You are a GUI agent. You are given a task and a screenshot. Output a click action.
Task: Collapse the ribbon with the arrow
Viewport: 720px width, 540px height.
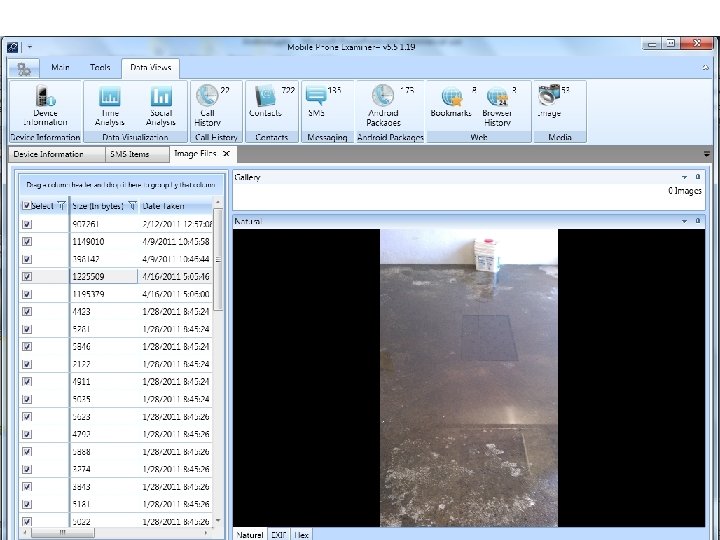[705, 68]
